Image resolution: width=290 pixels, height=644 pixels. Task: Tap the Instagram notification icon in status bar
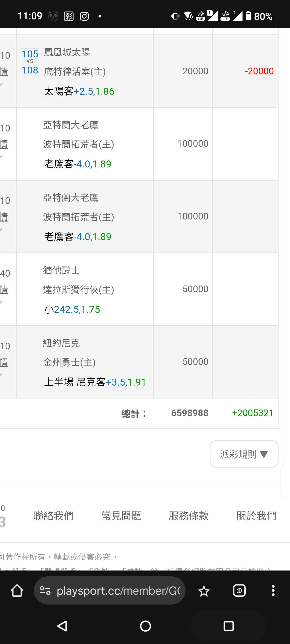pyautogui.click(x=84, y=16)
